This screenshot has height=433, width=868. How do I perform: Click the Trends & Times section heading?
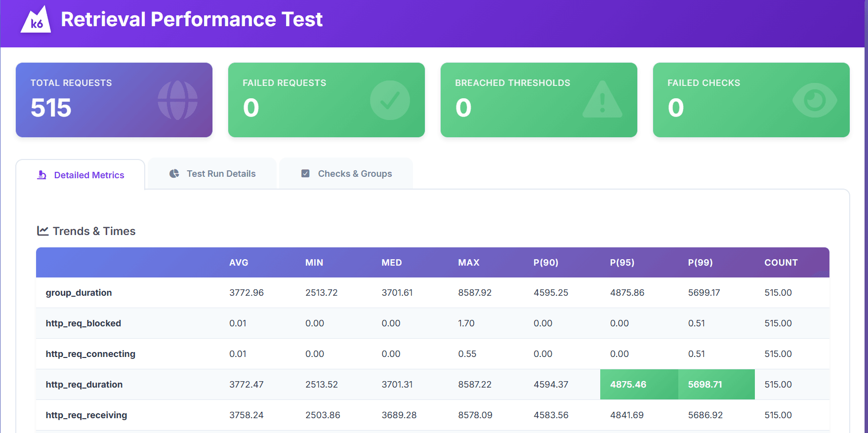tap(86, 231)
